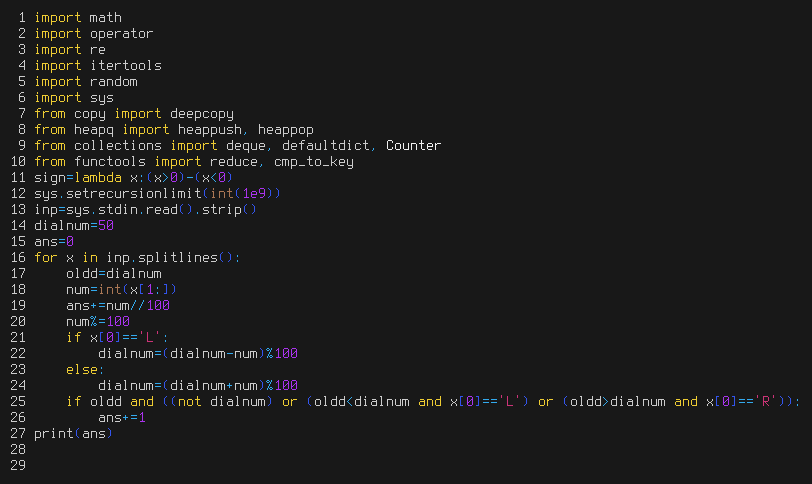Click 'dialnum=50' on line 14
The image size is (812, 484).
coord(74,226)
